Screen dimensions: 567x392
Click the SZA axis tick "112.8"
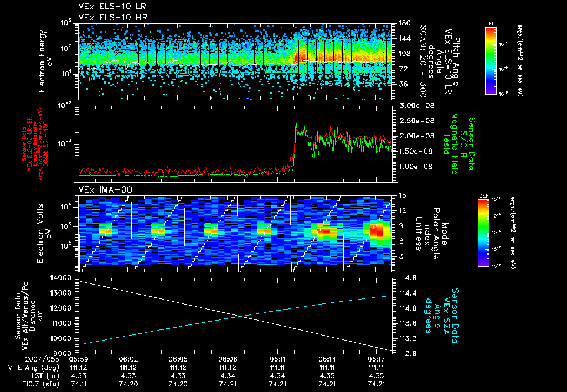pyautogui.click(x=407, y=353)
